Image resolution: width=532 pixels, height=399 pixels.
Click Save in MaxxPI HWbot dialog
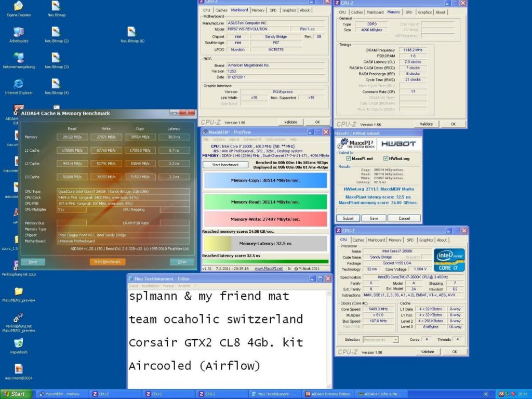374,219
